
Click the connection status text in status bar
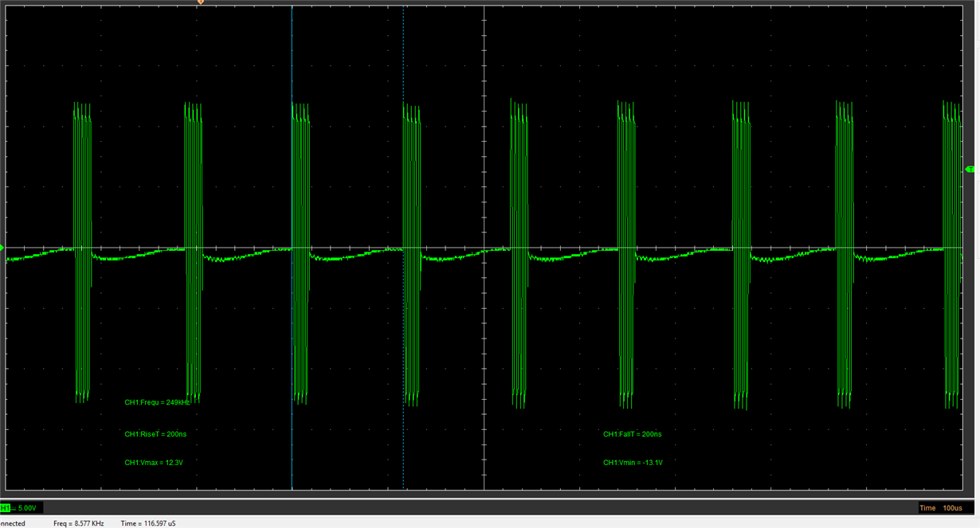[x=13, y=523]
